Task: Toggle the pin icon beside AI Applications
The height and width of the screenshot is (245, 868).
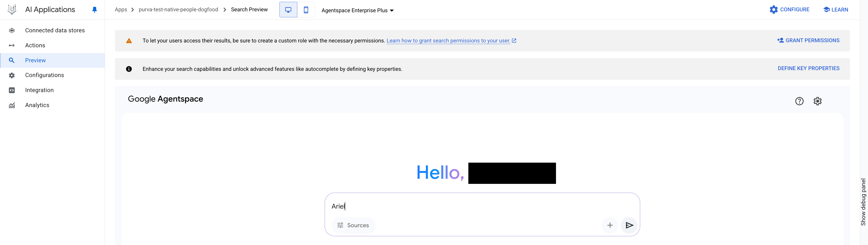Action: tap(95, 10)
